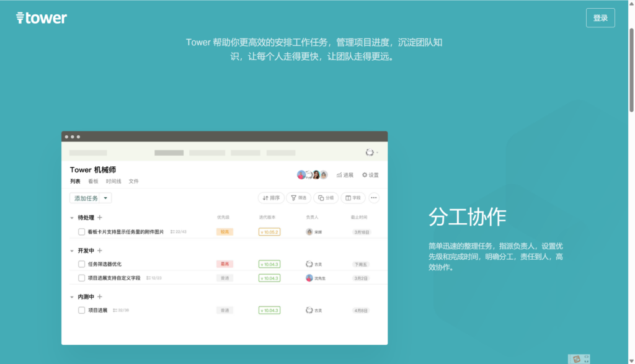Click the 下周五 due date
Screen dimensions: 635x364
[x=360, y=264]
